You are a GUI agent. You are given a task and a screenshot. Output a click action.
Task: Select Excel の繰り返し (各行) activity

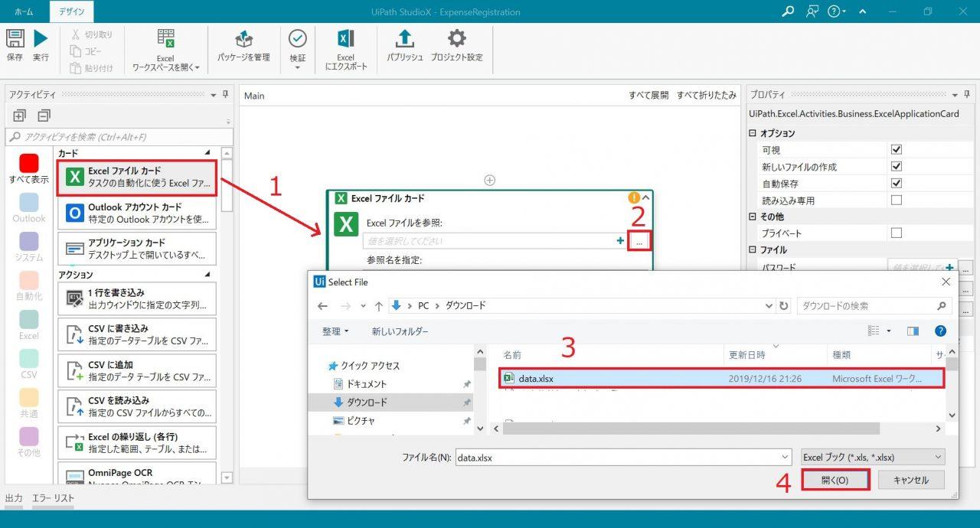(137, 442)
